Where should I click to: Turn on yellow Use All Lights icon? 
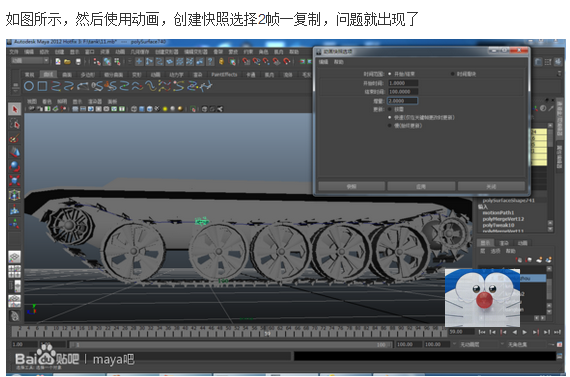point(165,109)
